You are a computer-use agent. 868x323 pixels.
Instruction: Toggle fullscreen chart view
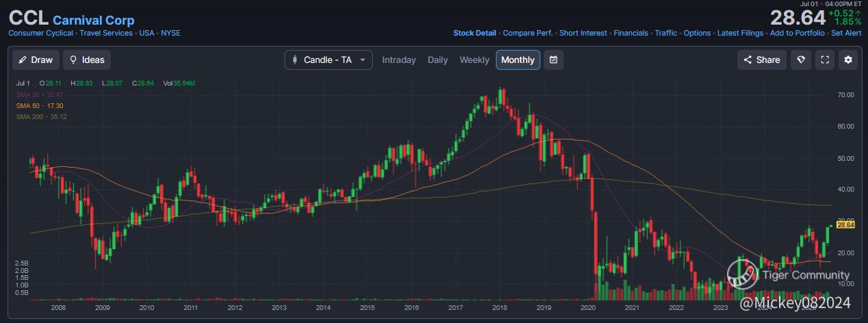[x=825, y=60]
